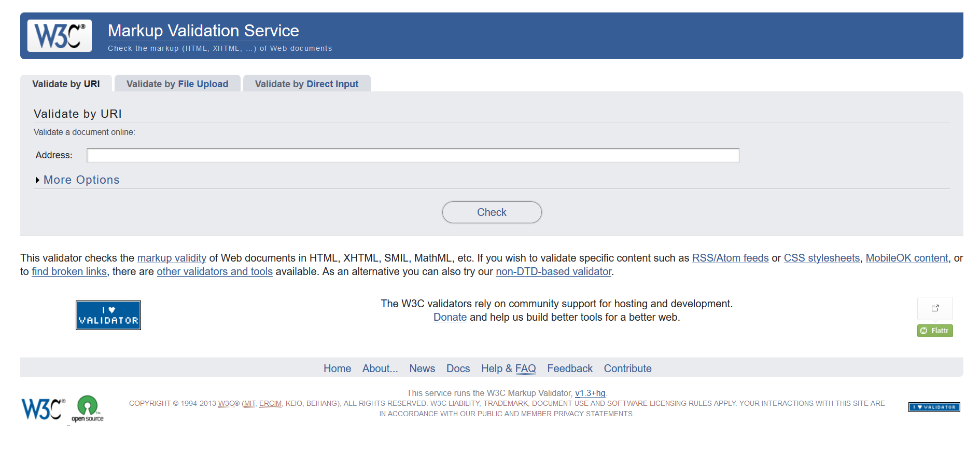Focus the Address input field
This screenshot has height=465, width=980.
tap(413, 155)
